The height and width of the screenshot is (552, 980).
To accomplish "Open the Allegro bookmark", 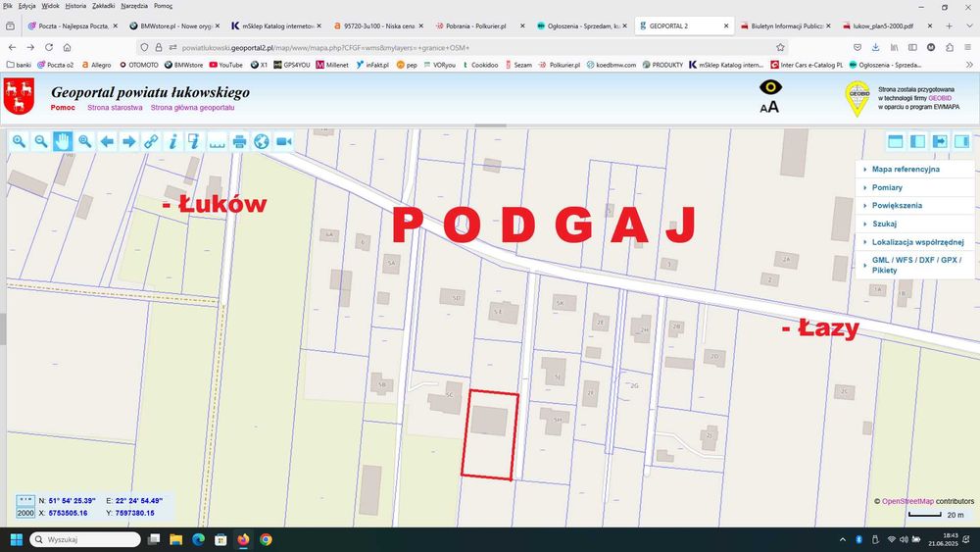I will coord(96,65).
